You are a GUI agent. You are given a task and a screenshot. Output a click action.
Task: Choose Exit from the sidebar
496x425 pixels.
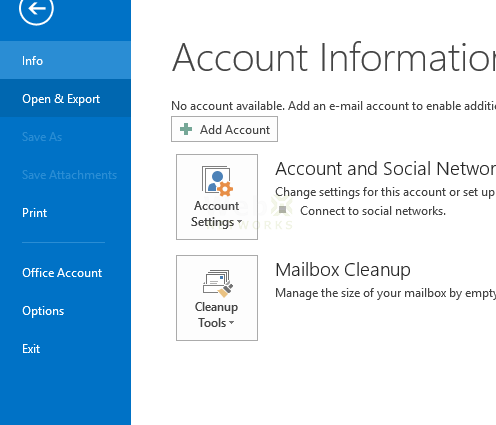[x=65, y=348]
